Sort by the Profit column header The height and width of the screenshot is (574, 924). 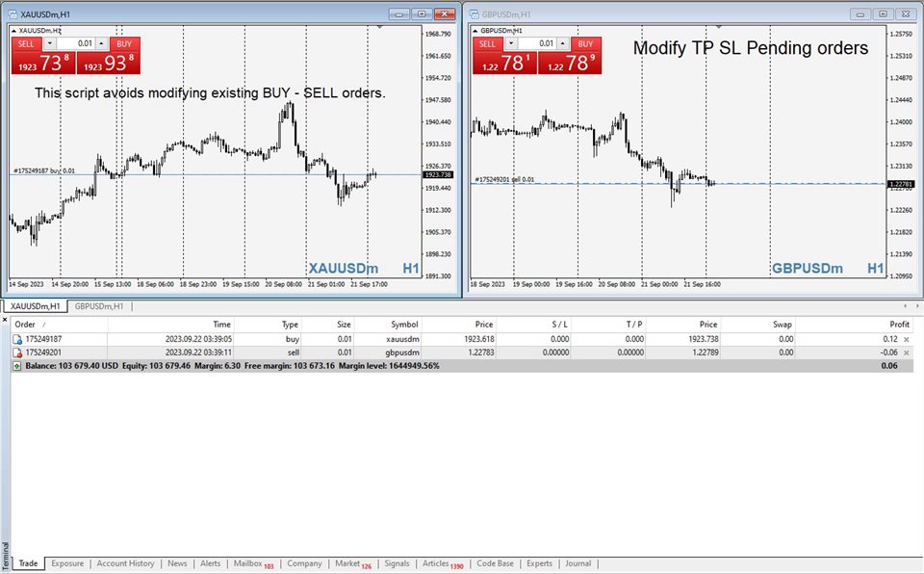[855, 325]
